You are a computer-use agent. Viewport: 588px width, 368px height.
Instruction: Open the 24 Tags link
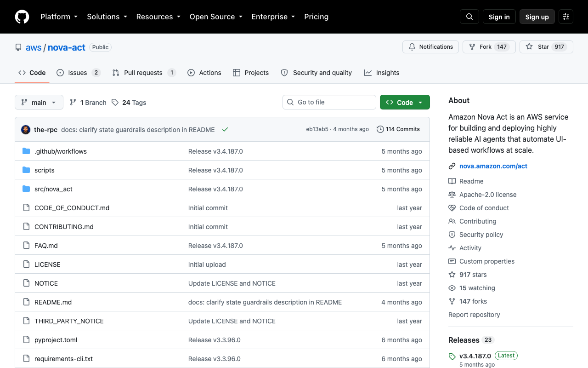tap(129, 103)
